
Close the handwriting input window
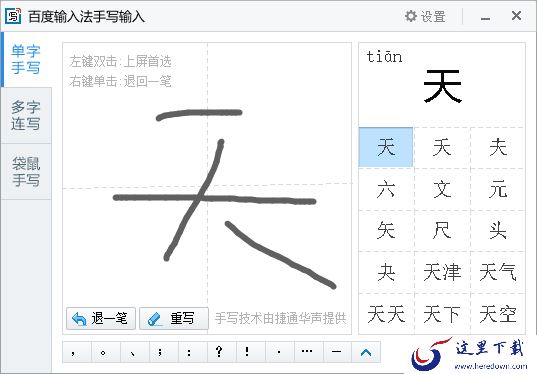[x=516, y=15]
